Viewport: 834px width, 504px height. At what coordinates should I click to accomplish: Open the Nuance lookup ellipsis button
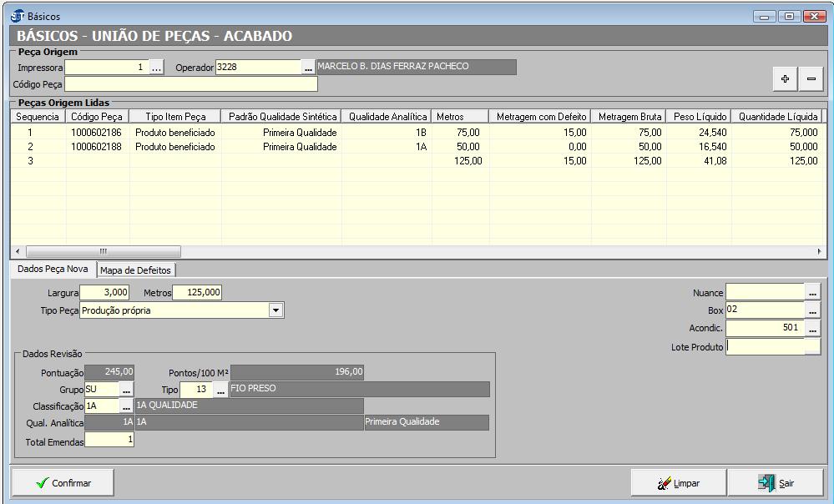click(812, 291)
